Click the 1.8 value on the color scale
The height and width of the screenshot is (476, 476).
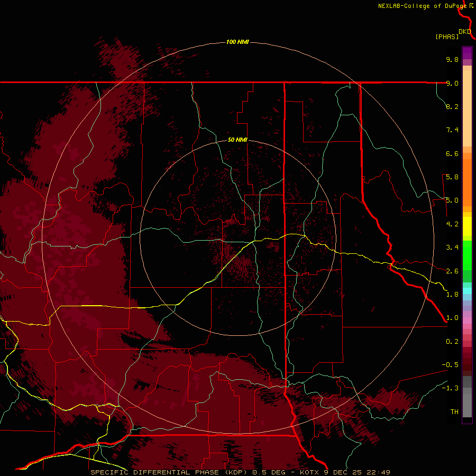click(x=452, y=295)
